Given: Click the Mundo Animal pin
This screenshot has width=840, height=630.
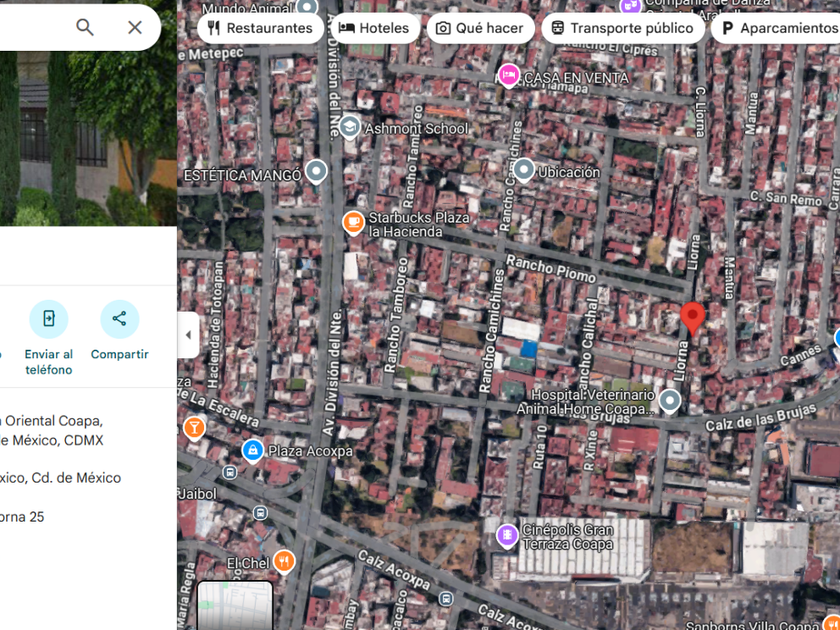Looking at the screenshot, I should click(x=307, y=7).
